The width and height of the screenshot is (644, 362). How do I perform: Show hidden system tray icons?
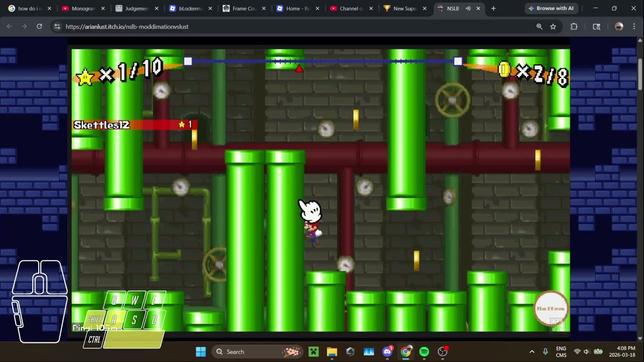coord(532,351)
